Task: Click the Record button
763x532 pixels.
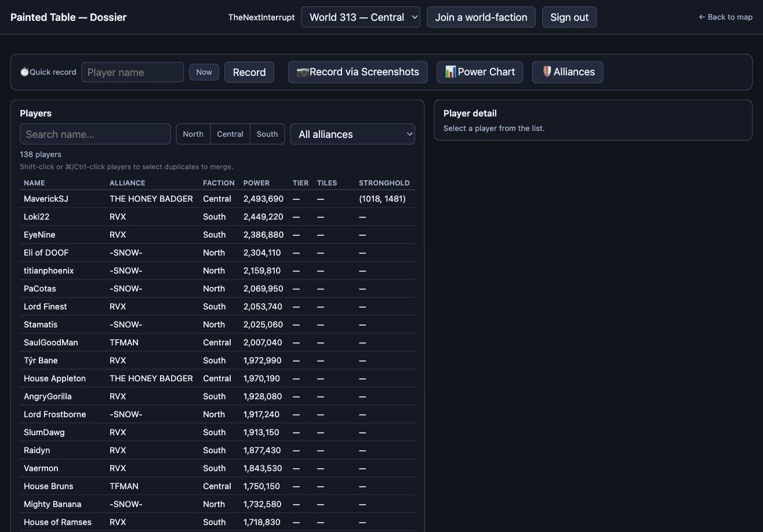Action: click(x=249, y=72)
